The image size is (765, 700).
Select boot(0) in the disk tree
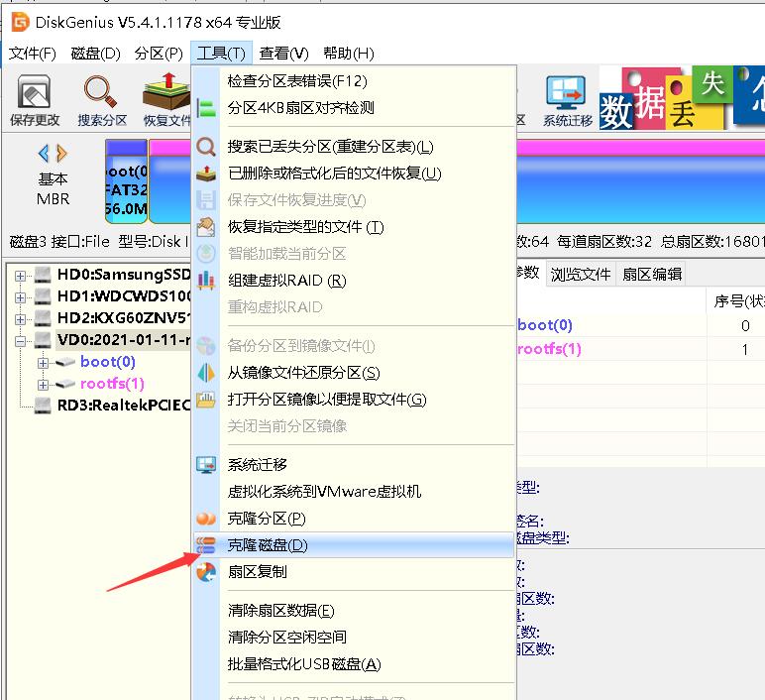[107, 362]
